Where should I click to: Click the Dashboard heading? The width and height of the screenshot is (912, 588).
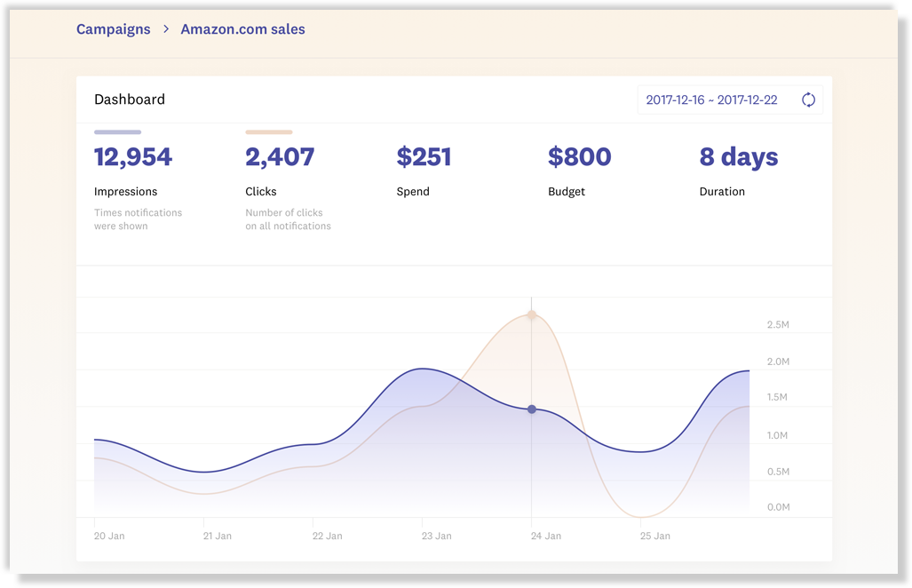(130, 99)
